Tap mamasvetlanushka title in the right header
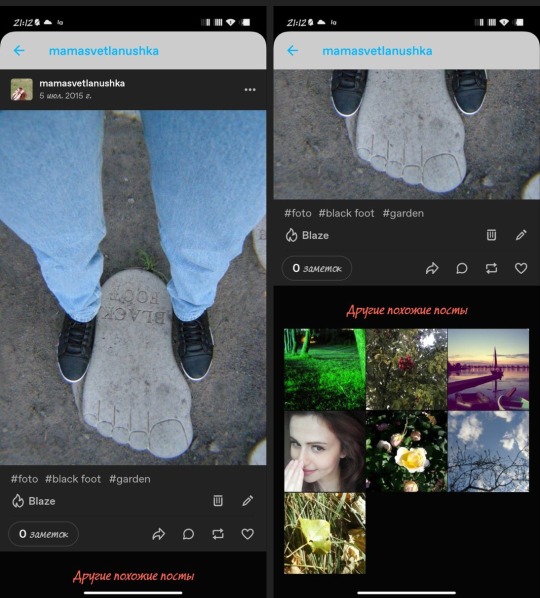 (377, 51)
